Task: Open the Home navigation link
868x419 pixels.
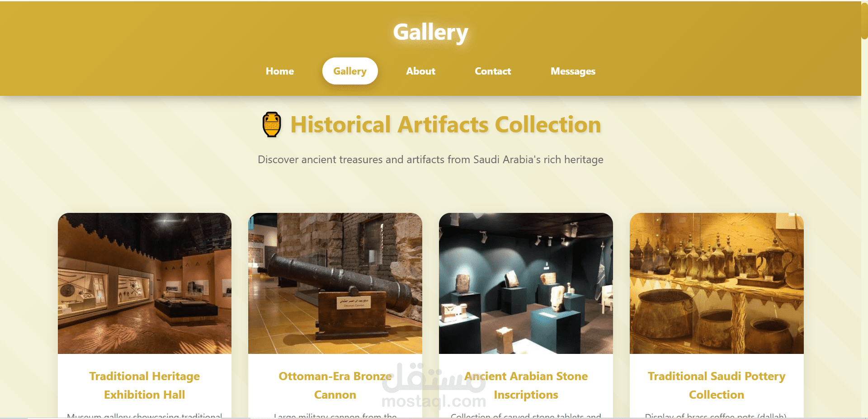Action: (x=280, y=71)
